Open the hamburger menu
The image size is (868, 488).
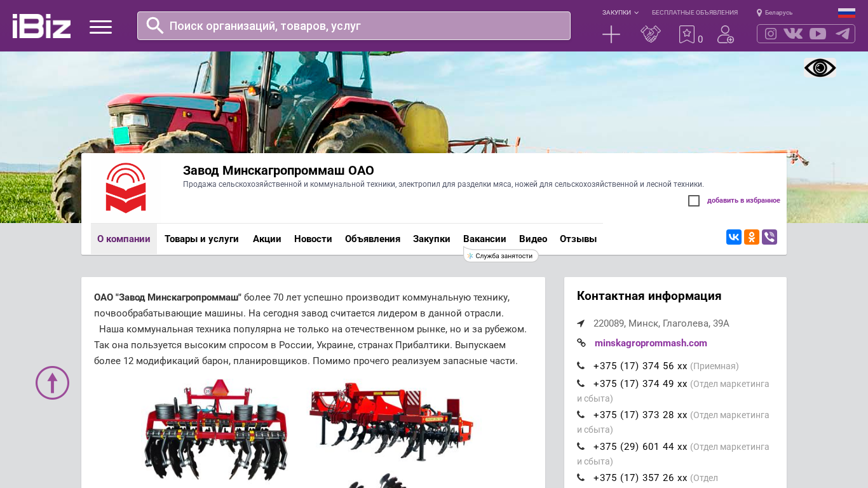100,27
